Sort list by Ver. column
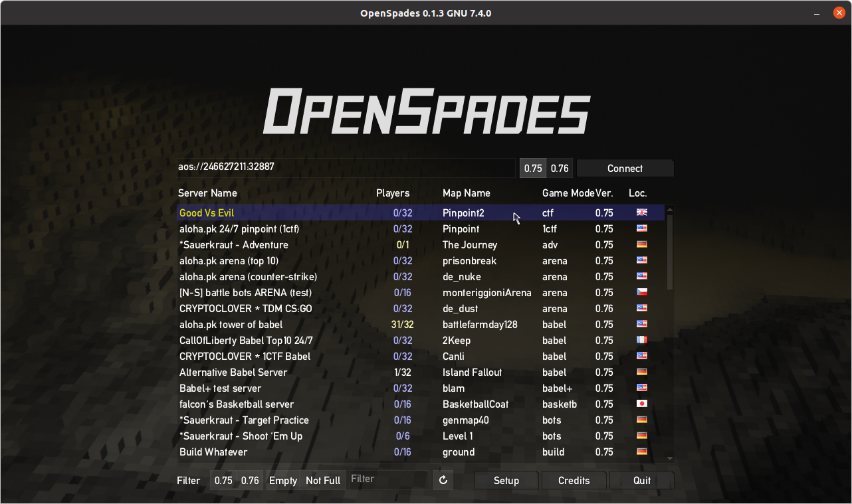The width and height of the screenshot is (852, 504). [x=605, y=193]
